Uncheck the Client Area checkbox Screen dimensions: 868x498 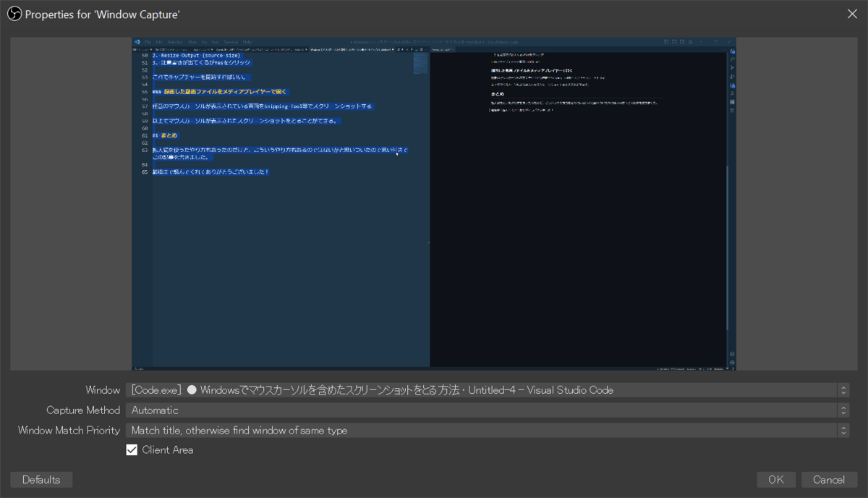132,450
